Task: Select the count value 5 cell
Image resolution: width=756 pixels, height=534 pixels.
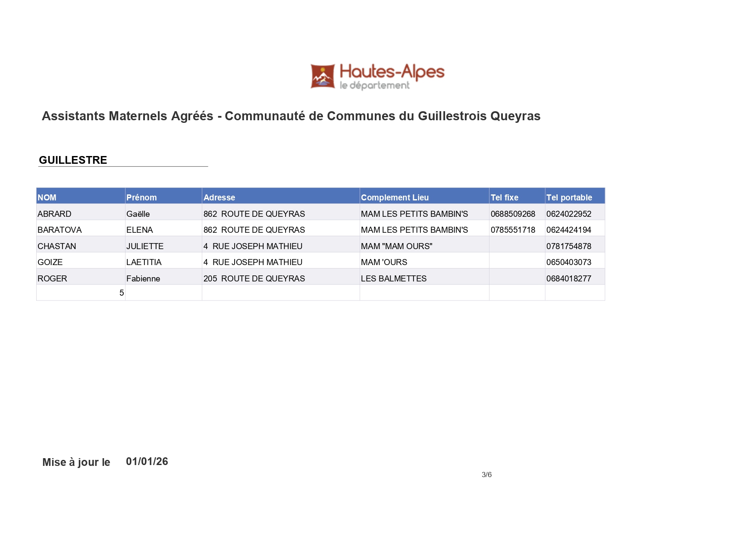Action: [121, 293]
